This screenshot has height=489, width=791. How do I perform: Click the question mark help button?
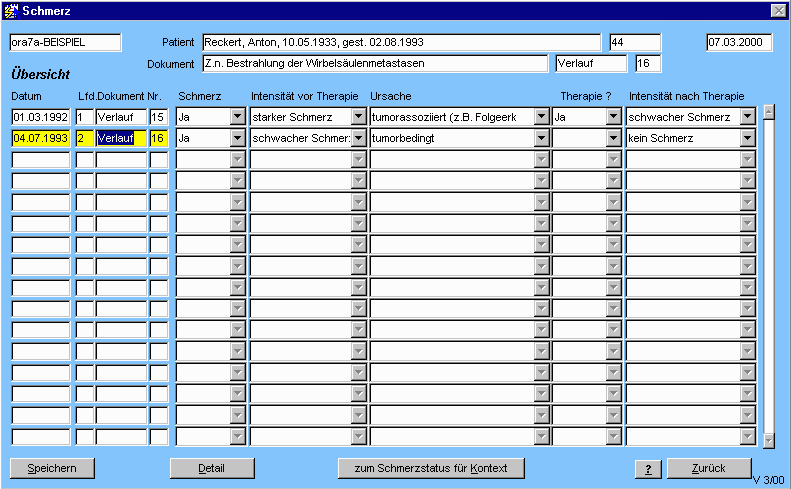(648, 469)
